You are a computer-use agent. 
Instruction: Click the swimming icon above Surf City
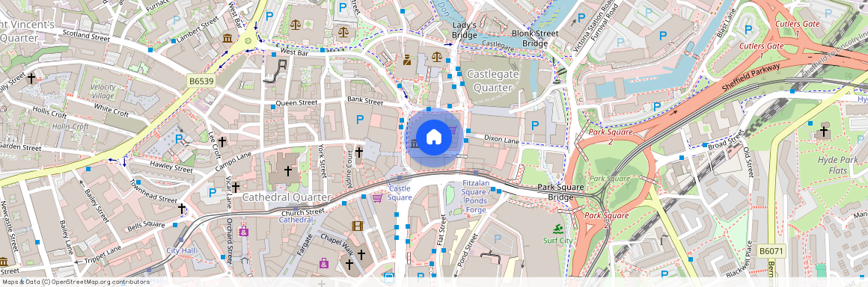(558, 228)
